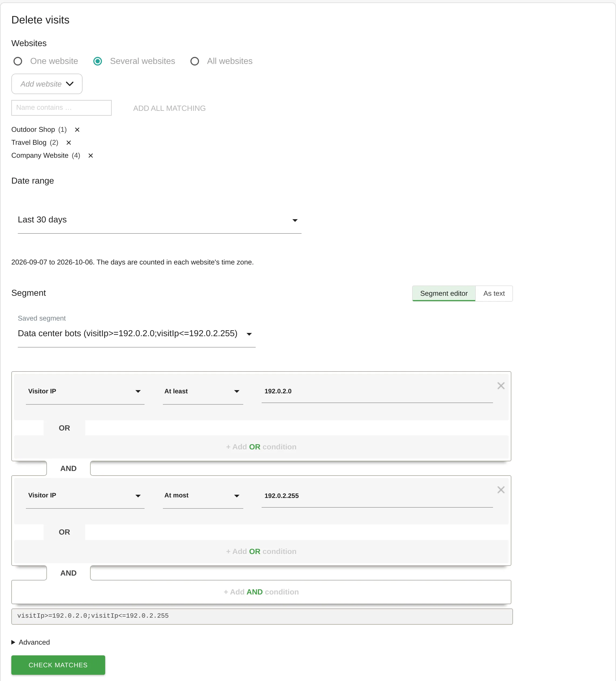Open the At most comparison dropdown
This screenshot has width=616, height=681.
coord(203,496)
